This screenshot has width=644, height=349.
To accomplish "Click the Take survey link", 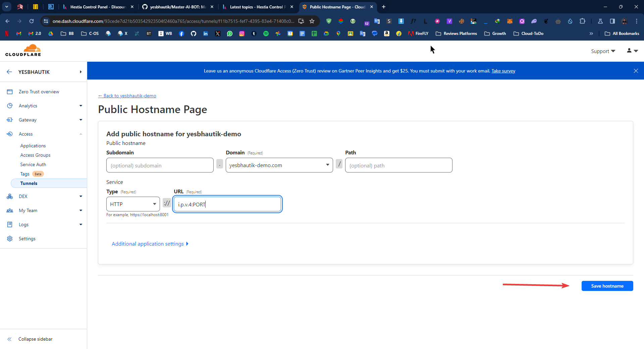I will (503, 71).
